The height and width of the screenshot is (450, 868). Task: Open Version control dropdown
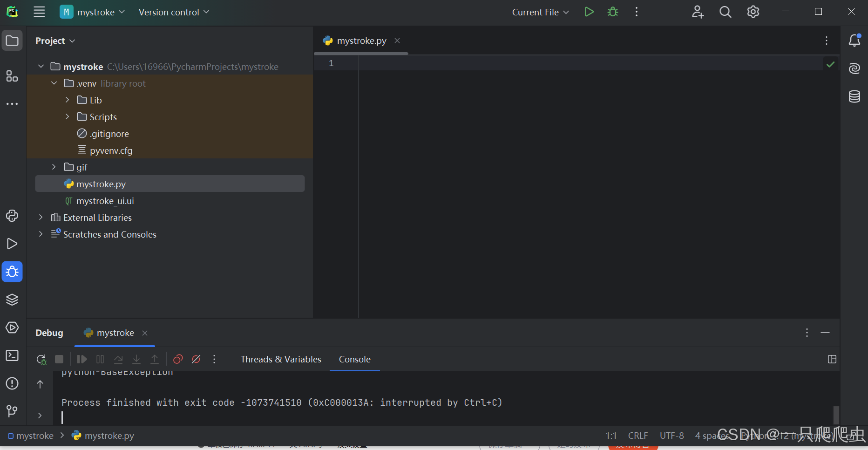pyautogui.click(x=174, y=12)
